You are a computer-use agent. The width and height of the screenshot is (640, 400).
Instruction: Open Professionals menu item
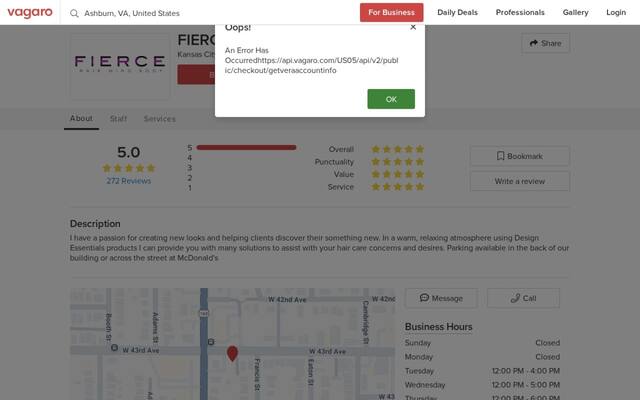point(520,13)
